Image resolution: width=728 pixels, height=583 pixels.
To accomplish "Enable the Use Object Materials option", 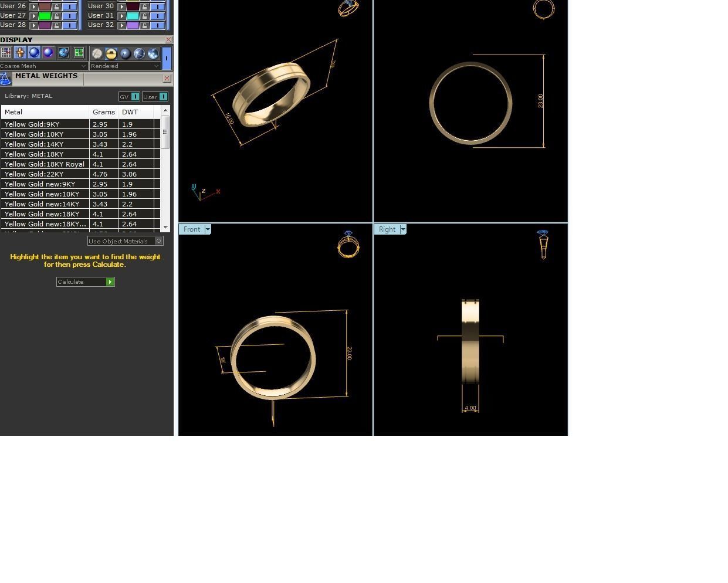I will tap(158, 241).
